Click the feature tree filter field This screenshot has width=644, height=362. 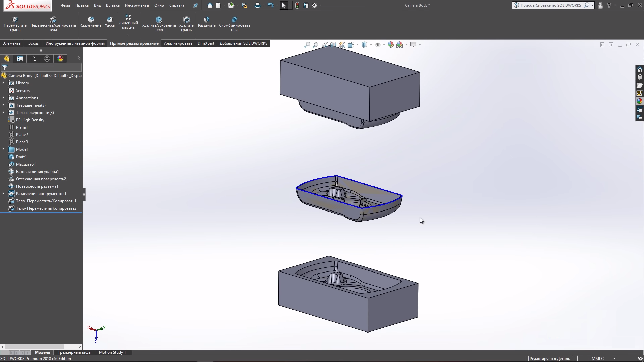(x=42, y=67)
